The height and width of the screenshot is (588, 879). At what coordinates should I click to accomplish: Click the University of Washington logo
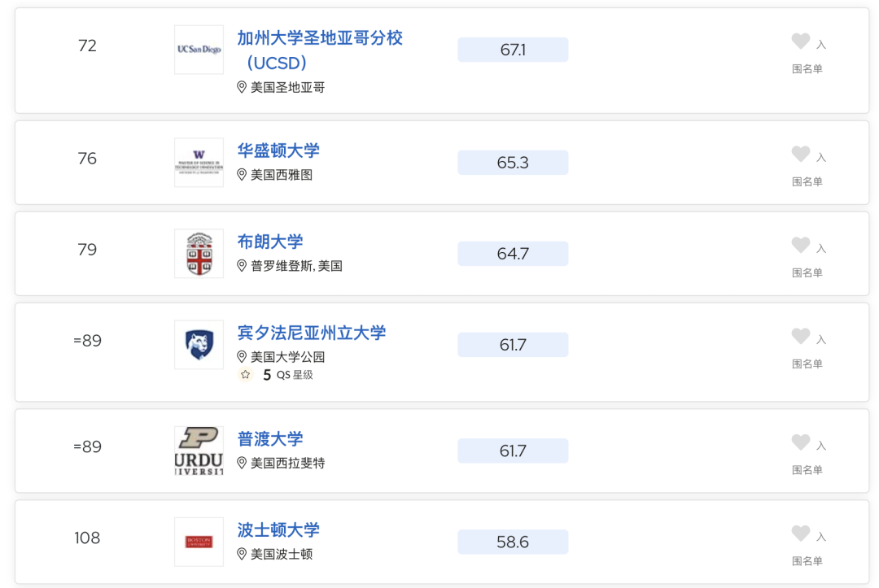click(x=199, y=163)
